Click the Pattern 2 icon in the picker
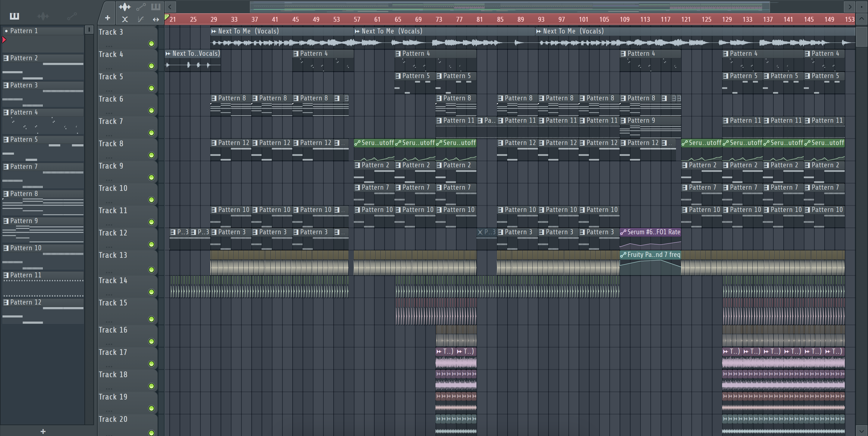Screen dimensions: 868x436 [x=6, y=58]
